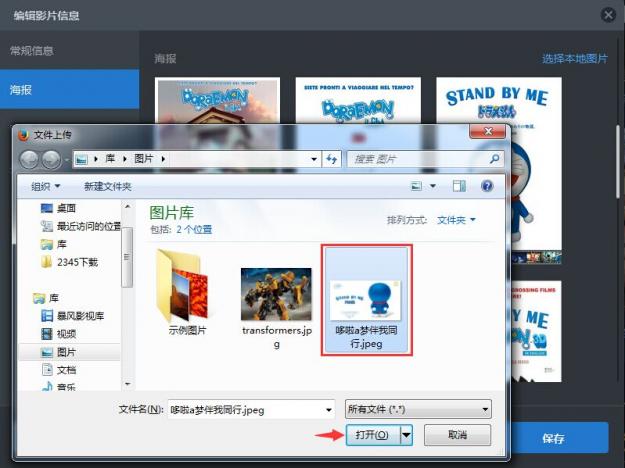Close the 文件上传 dialog
Screen dimensions: 625x468
tap(488, 132)
